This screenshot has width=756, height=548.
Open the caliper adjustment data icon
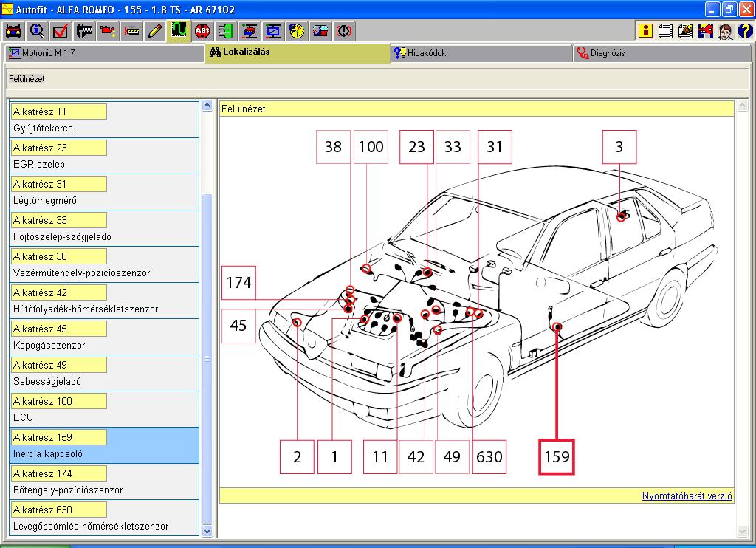(x=84, y=31)
